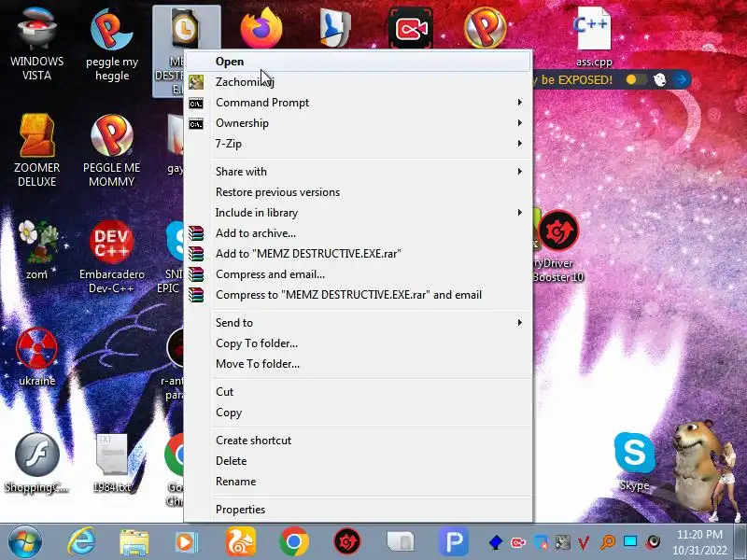Launch Internet Explorer from the taskbar
This screenshot has height=560, width=747.
(x=81, y=542)
